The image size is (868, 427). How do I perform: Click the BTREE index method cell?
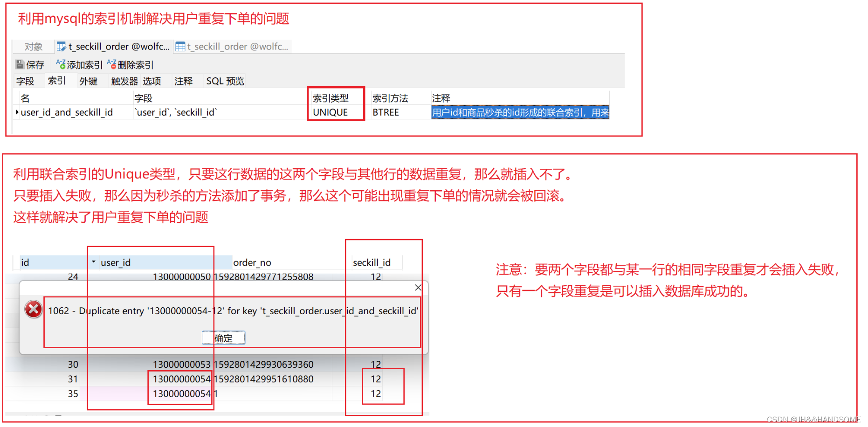pos(386,112)
